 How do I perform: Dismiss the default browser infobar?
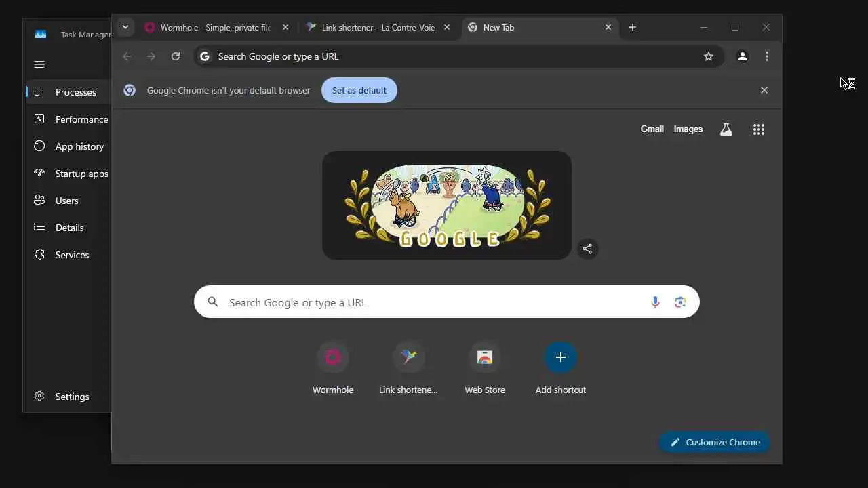pos(764,90)
